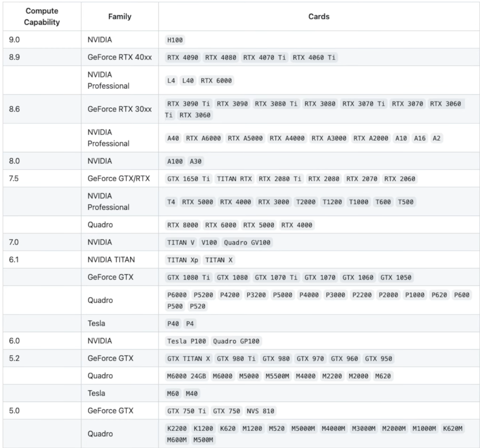Click the T4 professional card tag
Screen dimensions: 480x448
171,202
